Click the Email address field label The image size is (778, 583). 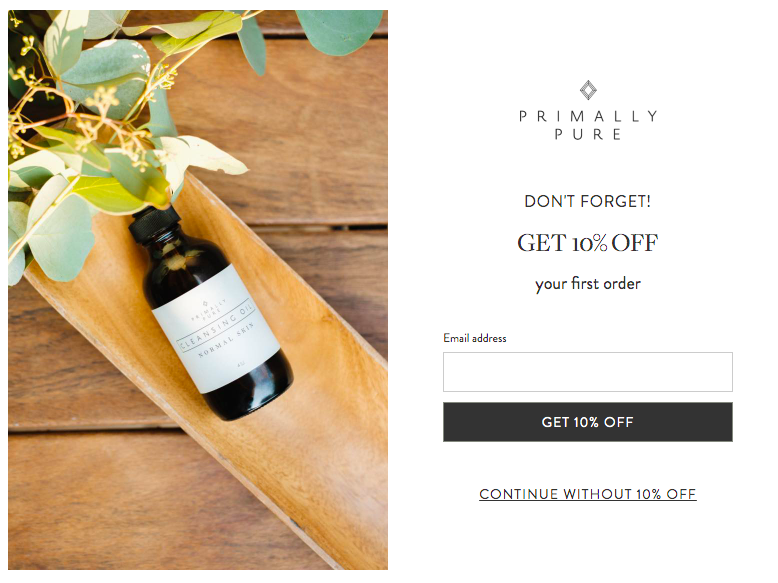pos(475,338)
